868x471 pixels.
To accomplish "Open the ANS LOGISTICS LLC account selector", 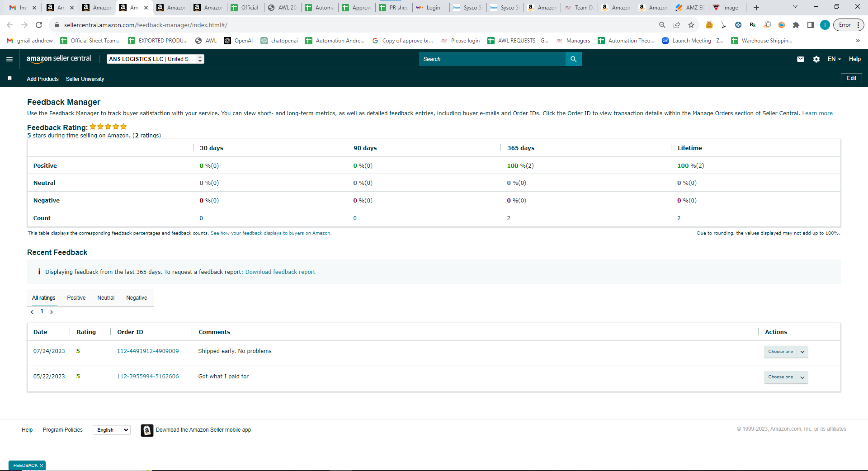I will point(156,59).
